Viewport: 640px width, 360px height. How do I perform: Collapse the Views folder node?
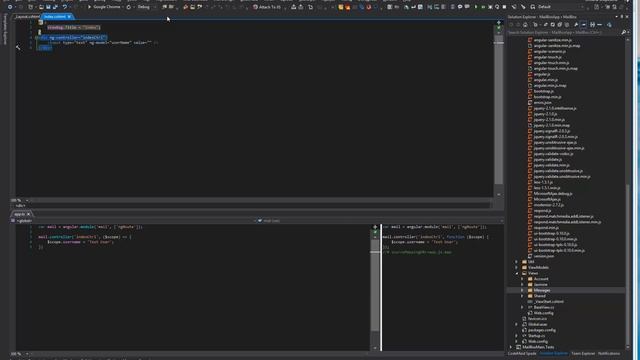516,273
